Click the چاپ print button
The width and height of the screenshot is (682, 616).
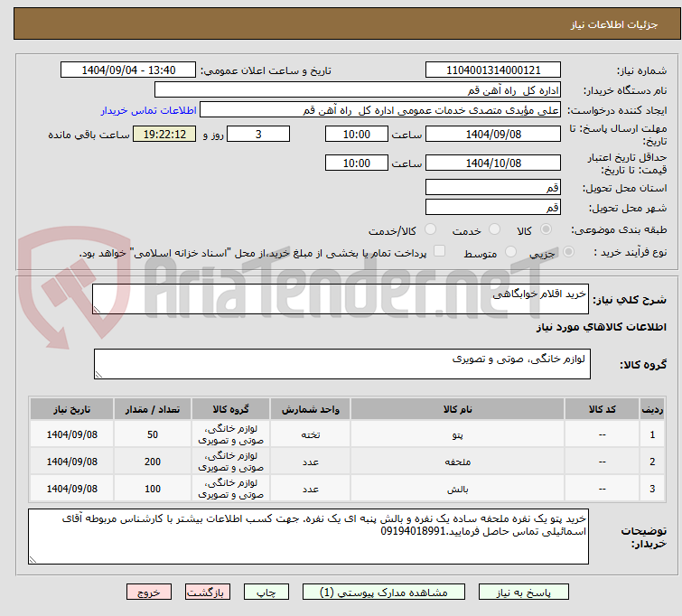[x=266, y=593]
